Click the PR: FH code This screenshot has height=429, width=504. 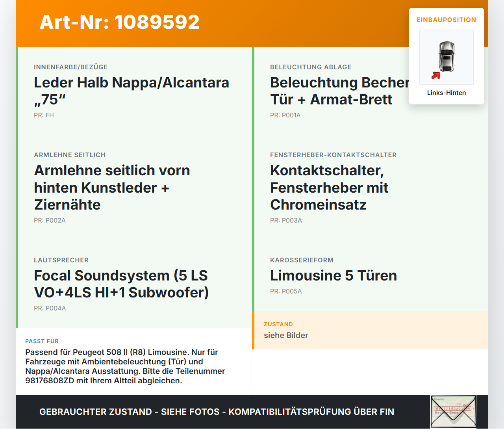[x=44, y=115]
